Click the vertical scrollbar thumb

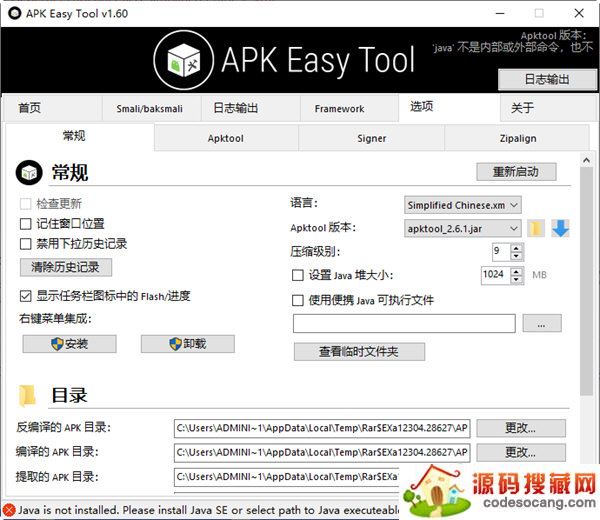[586, 281]
